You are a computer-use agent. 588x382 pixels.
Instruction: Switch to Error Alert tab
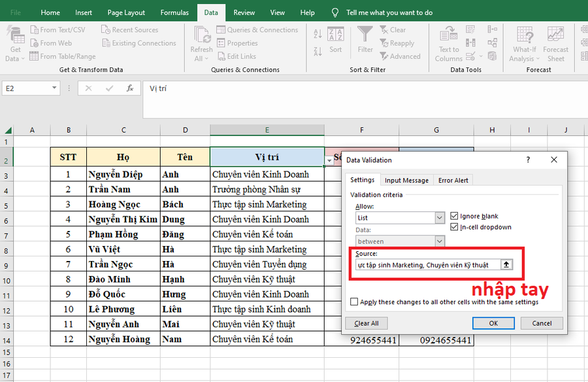pos(453,181)
